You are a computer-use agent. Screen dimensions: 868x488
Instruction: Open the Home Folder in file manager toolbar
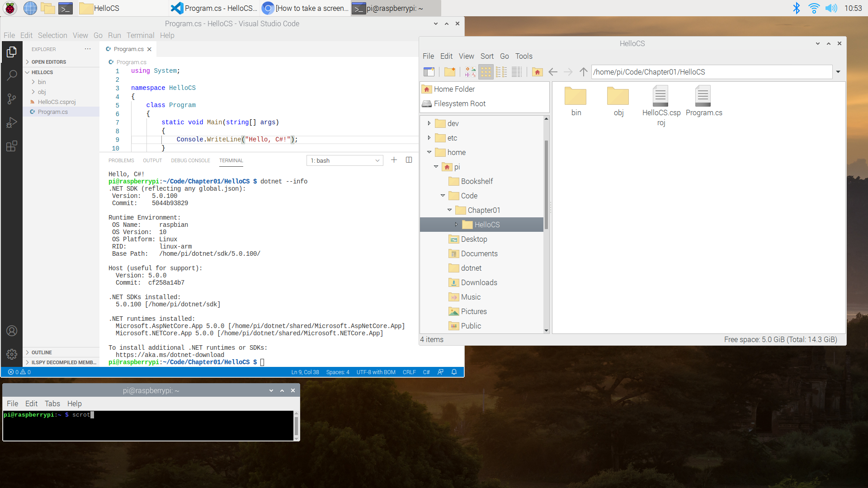tap(537, 71)
